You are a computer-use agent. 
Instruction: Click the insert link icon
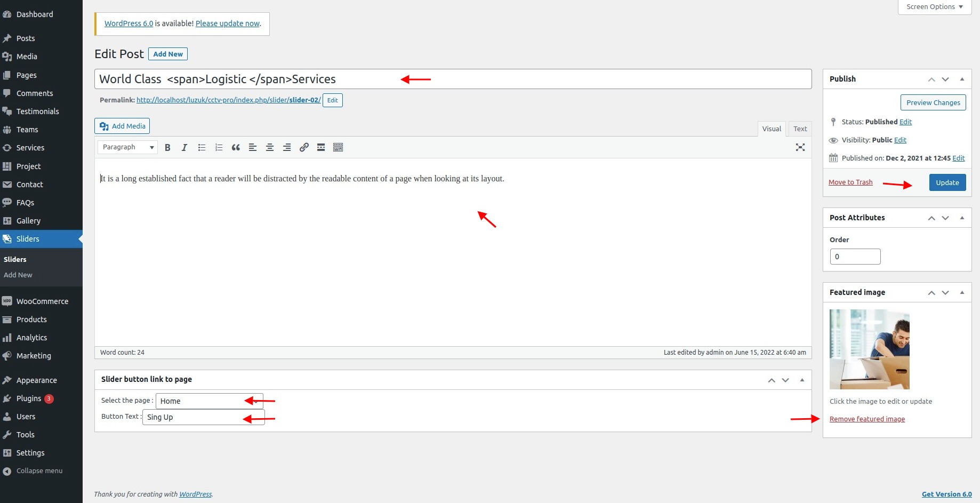click(304, 148)
